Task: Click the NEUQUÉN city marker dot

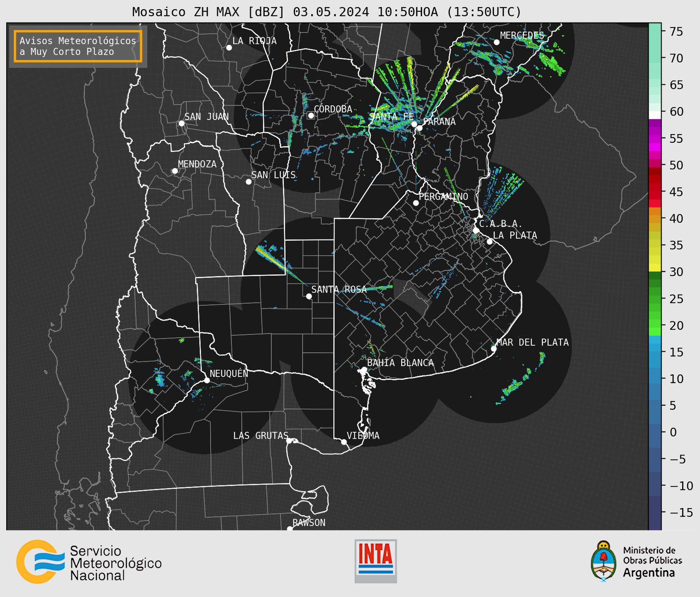Action: pyautogui.click(x=207, y=380)
